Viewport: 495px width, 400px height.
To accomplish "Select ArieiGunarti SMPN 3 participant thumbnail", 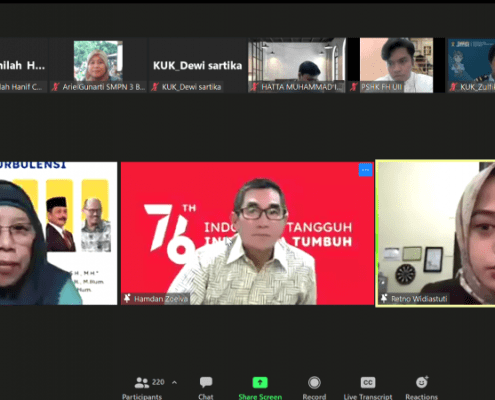I will point(98,65).
